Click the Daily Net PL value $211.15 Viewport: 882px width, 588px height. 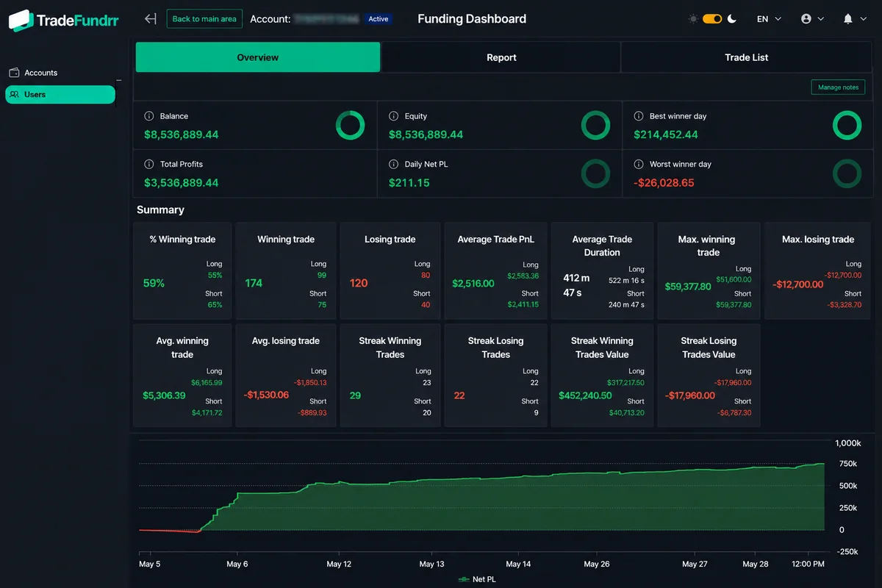[x=409, y=182]
